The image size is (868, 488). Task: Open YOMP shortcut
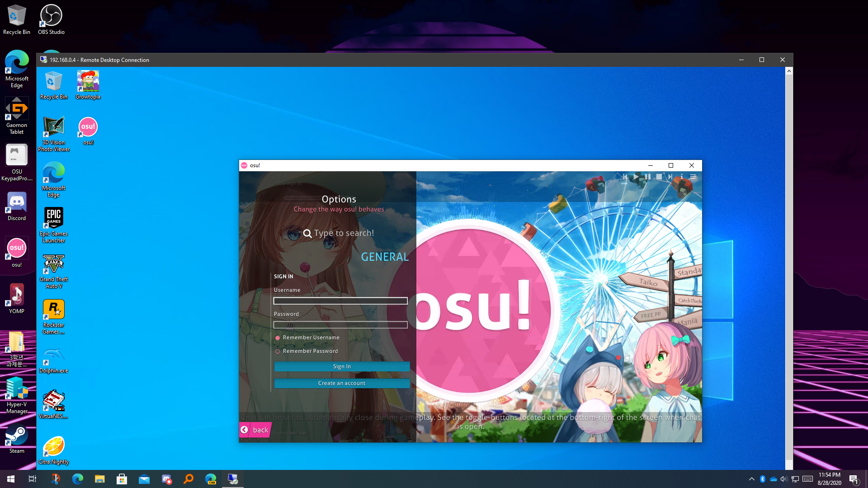pyautogui.click(x=17, y=299)
